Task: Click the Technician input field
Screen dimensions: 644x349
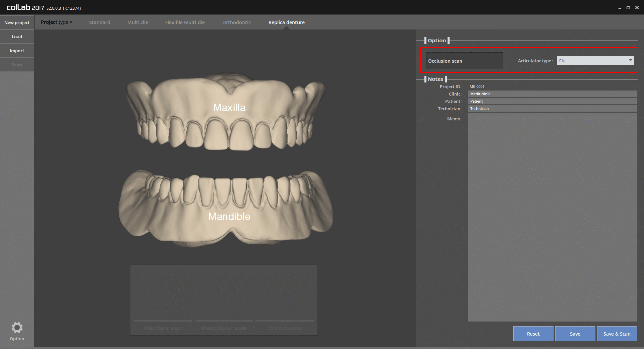Action: [552, 109]
